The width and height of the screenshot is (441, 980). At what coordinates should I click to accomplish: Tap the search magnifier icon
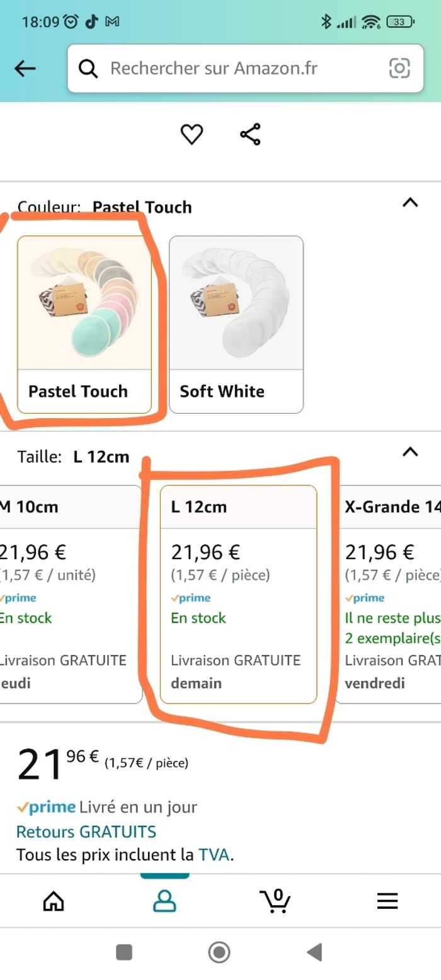[x=89, y=69]
